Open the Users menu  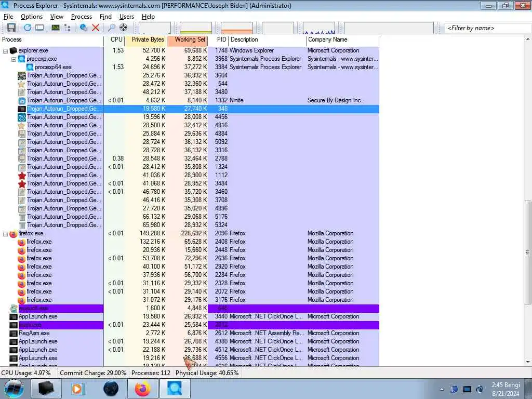(x=127, y=17)
